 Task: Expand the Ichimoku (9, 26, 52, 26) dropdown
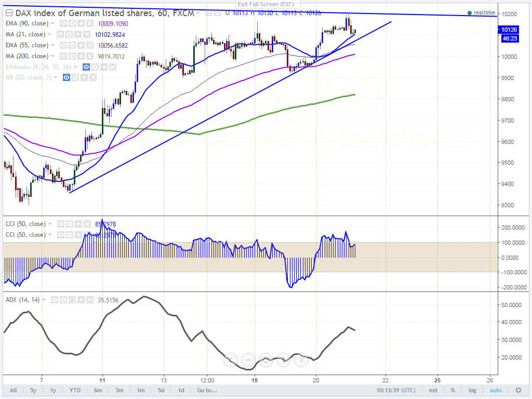point(75,67)
